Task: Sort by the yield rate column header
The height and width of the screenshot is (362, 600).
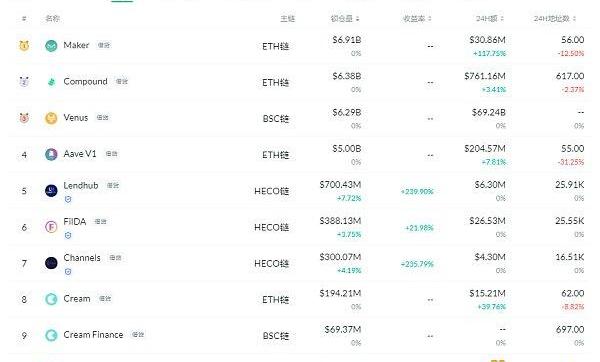Action: click(x=417, y=18)
